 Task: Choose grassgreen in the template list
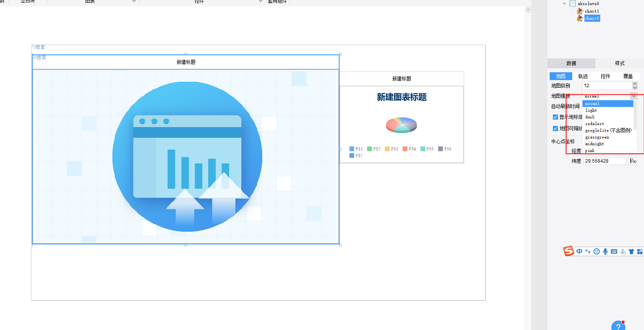608,137
